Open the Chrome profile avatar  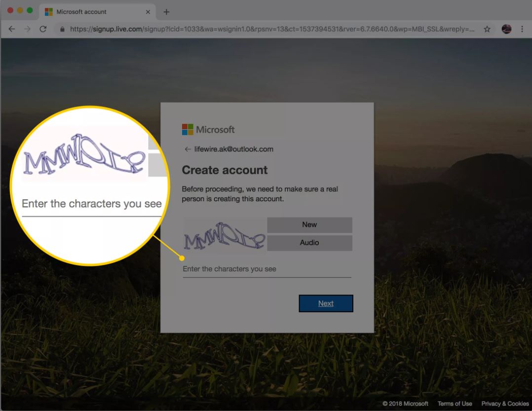tap(506, 29)
